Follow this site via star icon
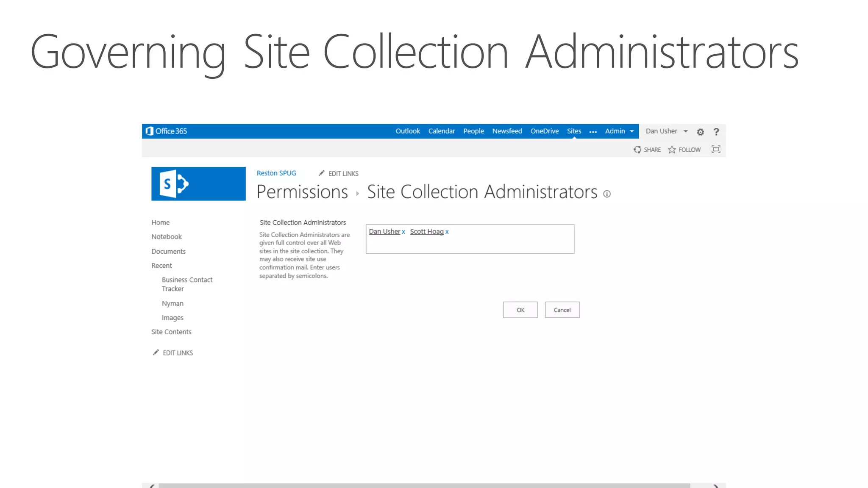868x488 pixels. pos(672,150)
